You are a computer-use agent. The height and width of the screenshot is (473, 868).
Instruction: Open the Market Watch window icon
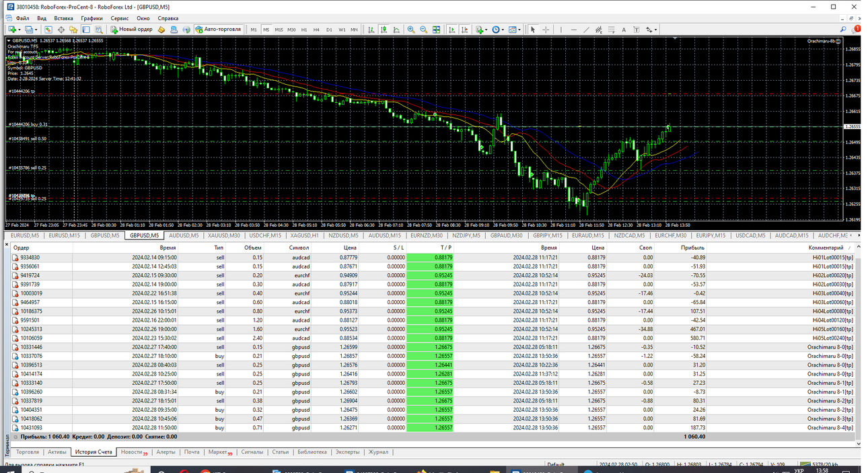click(x=48, y=30)
